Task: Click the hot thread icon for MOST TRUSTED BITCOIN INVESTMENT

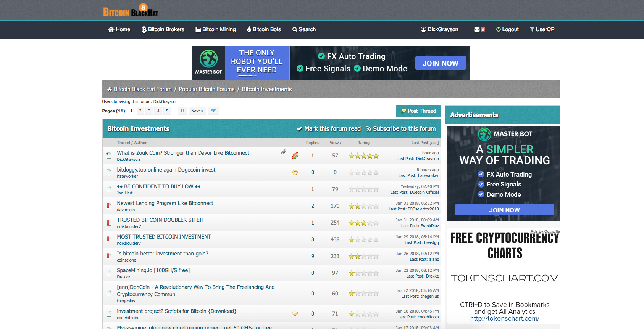Action: pyautogui.click(x=109, y=239)
